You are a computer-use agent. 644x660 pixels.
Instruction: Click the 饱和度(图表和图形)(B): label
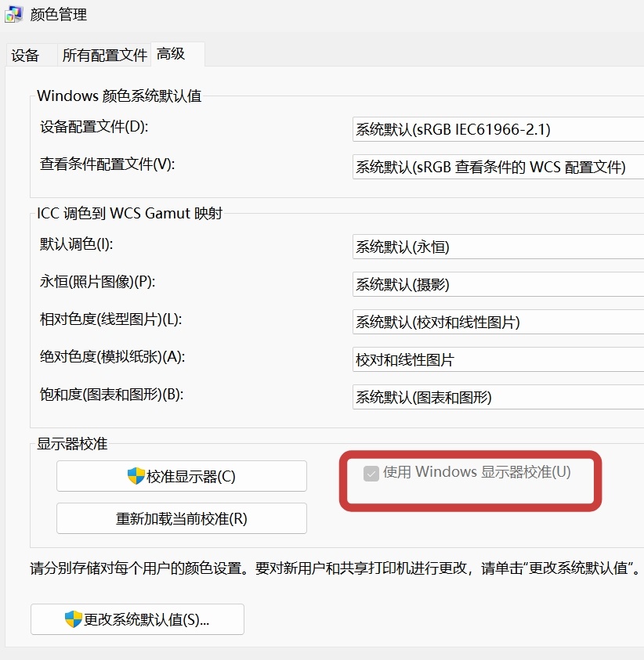coord(111,395)
